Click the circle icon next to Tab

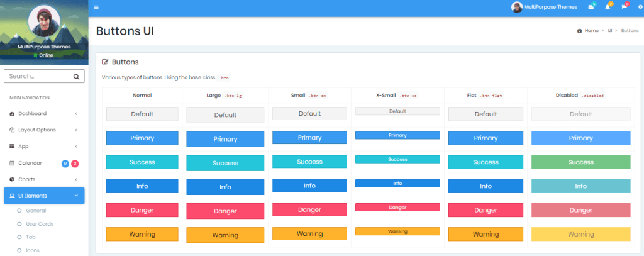pyautogui.click(x=19, y=237)
